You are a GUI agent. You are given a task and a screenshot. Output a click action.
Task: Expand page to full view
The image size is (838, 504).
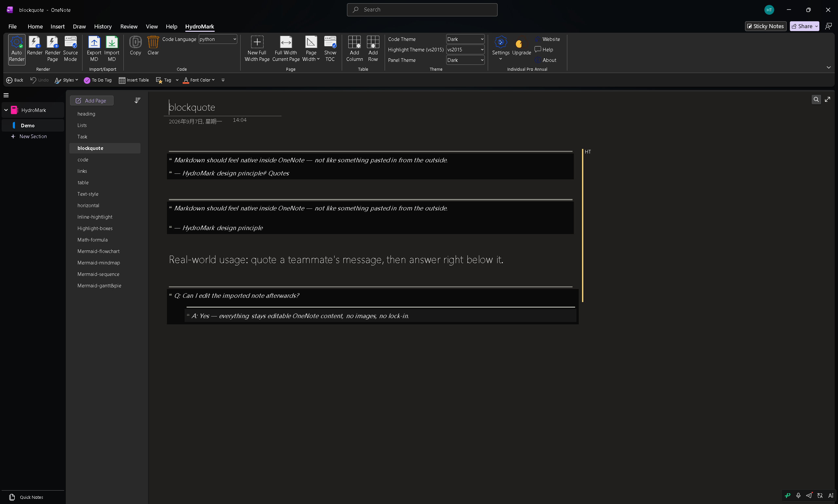tap(828, 99)
